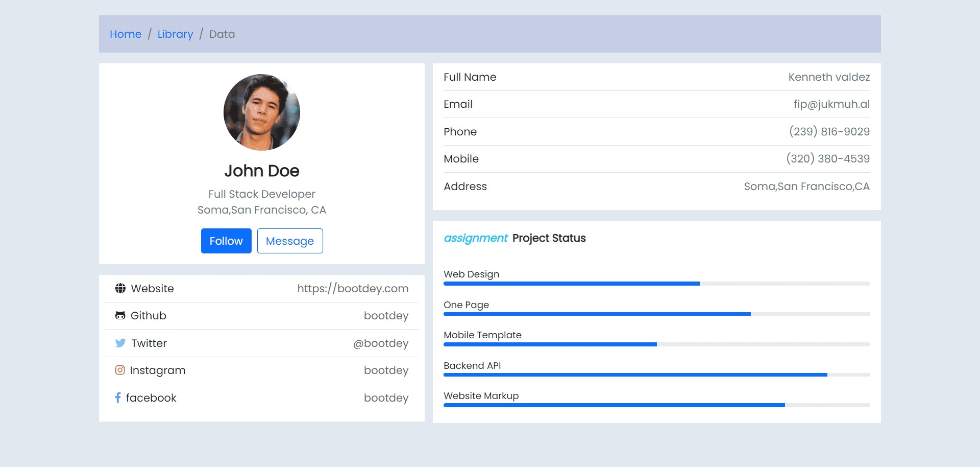This screenshot has height=467, width=980.
Task: Click the globe icon next to Website
Action: (x=119, y=288)
